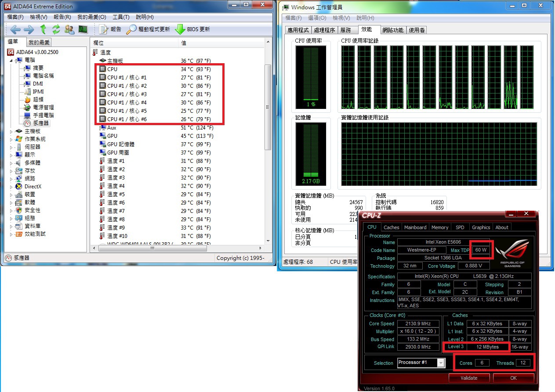Click the 資料庫 database icon in tree
Image resolution: width=555 pixels, height=392 pixels.
click(x=19, y=226)
